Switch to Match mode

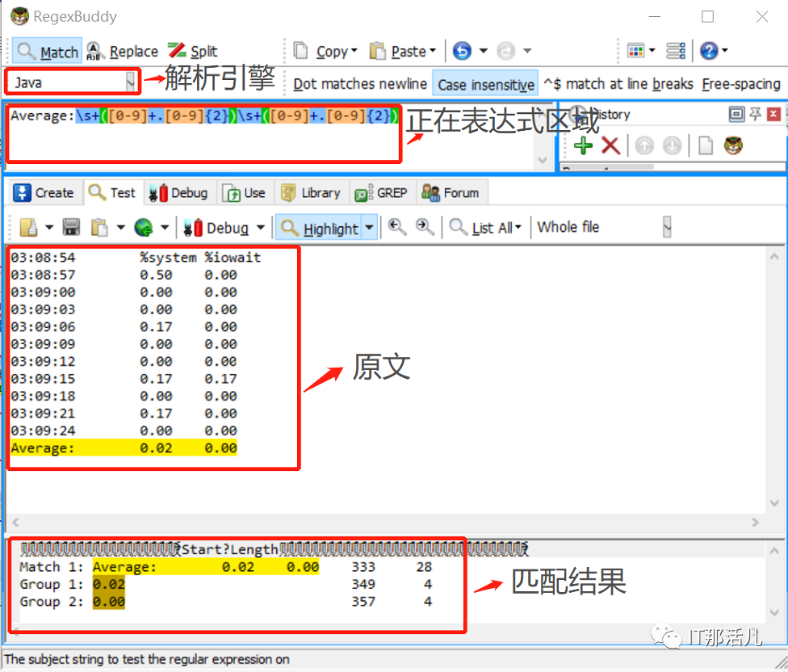click(48, 51)
